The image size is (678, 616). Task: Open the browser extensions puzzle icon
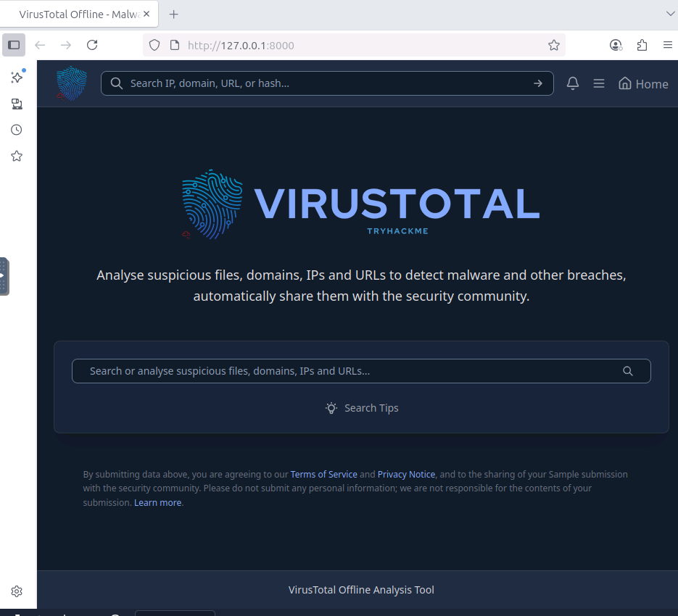pos(642,45)
